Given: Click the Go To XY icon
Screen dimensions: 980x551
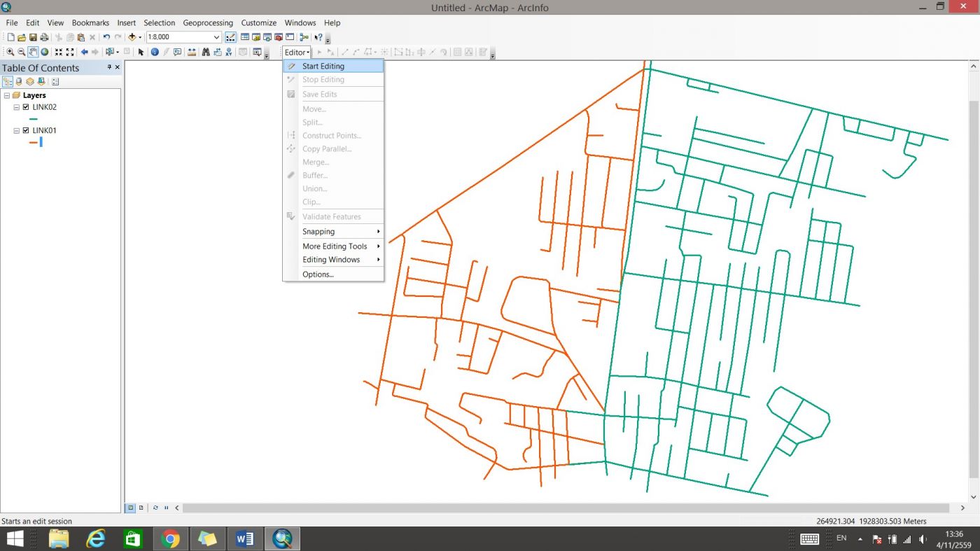Looking at the screenshot, I should coord(229,53).
